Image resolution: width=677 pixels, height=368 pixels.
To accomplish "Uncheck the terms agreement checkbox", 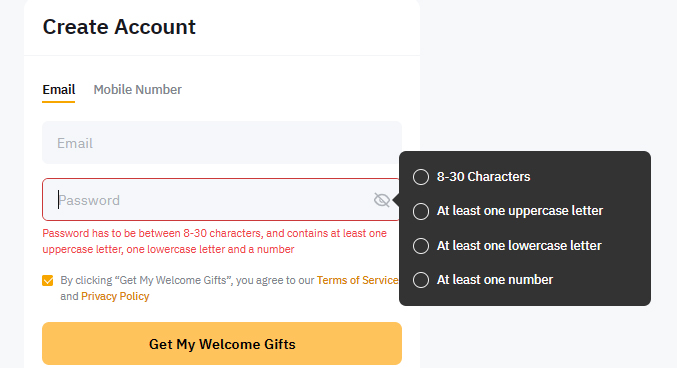I will click(48, 281).
